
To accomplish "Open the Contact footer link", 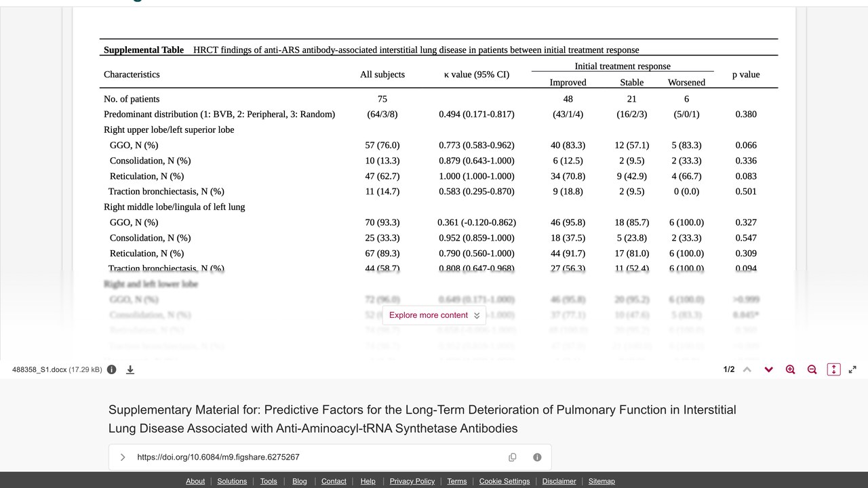I will click(334, 481).
